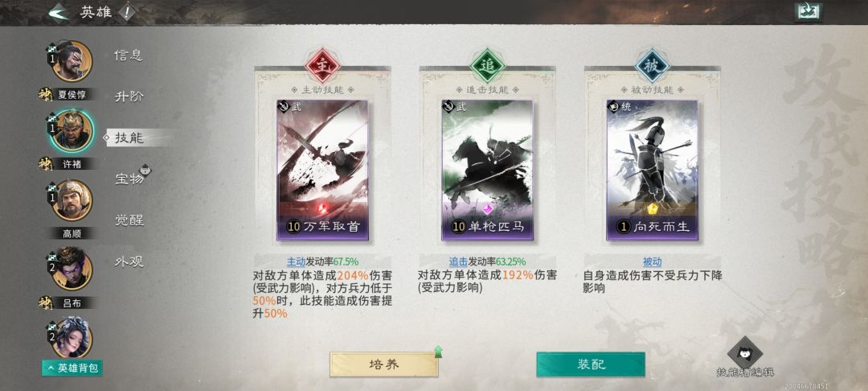This screenshot has height=391, width=868.
Task: Choose the 高顺 hero portrait
Action: click(x=72, y=200)
